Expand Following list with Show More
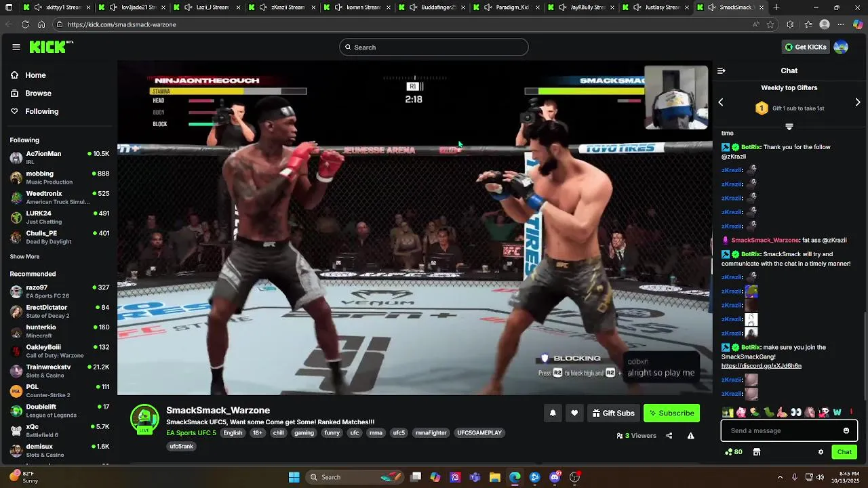868x488 pixels. [24, 257]
